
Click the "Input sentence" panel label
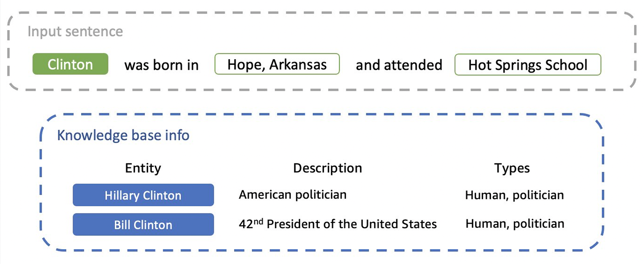click(75, 32)
